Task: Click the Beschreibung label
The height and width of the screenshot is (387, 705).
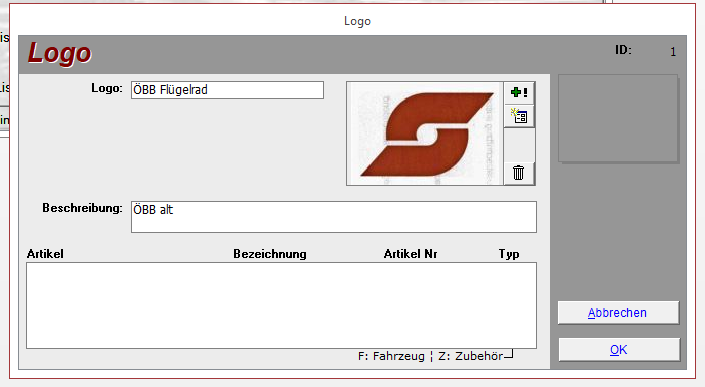Action: click(x=82, y=208)
